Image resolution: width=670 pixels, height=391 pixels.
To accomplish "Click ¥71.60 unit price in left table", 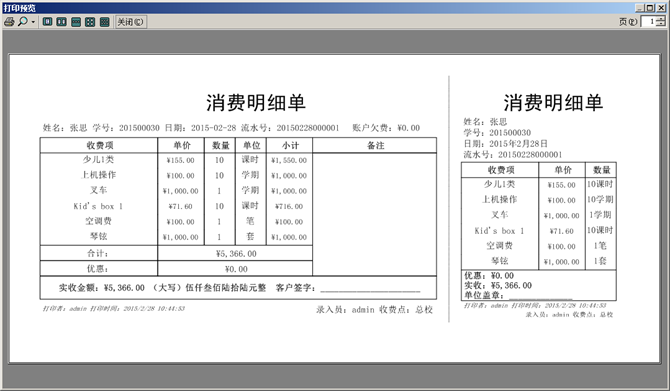I will point(180,206).
